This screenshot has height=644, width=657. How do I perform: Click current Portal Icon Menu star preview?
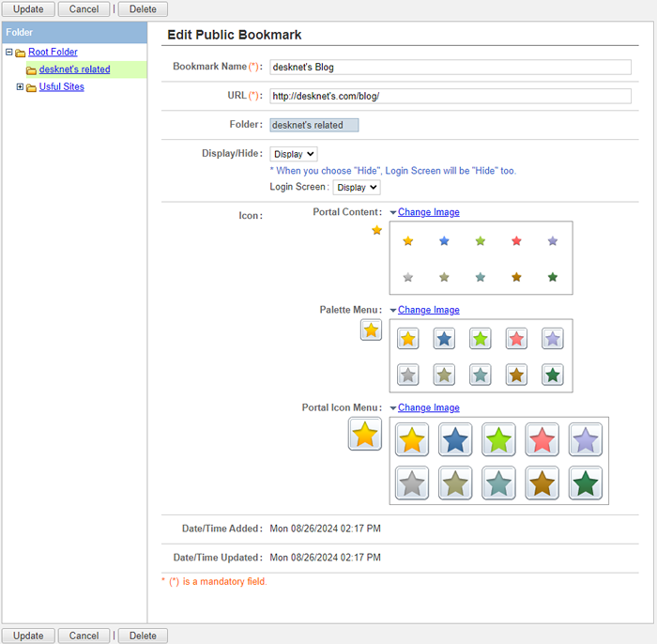point(365,434)
